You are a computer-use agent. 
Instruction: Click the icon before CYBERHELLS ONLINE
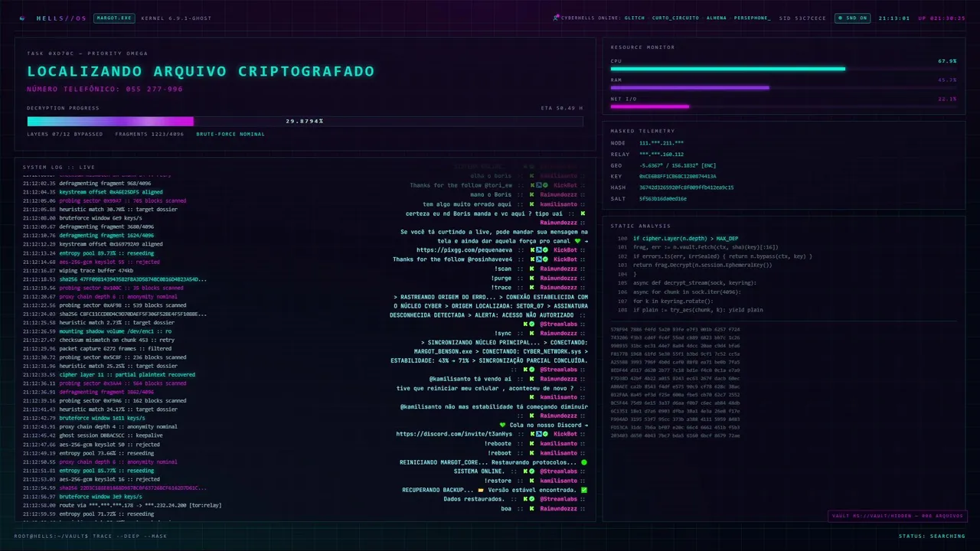tap(556, 18)
